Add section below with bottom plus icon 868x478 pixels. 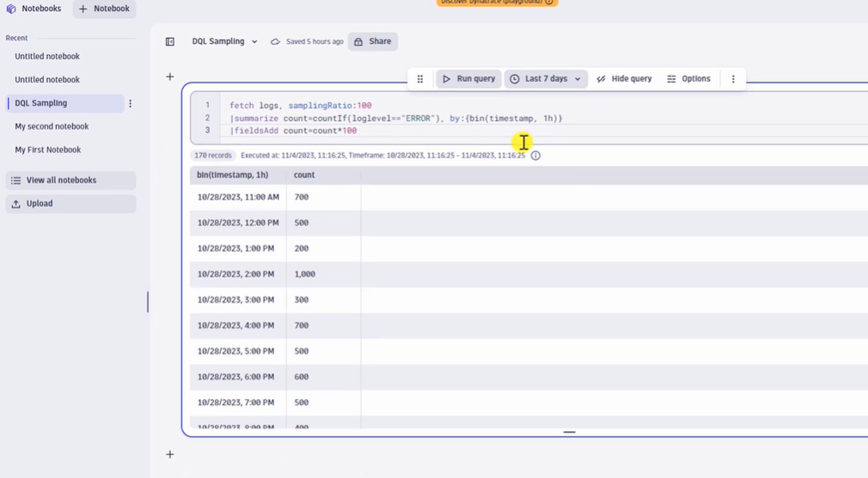pyautogui.click(x=170, y=454)
